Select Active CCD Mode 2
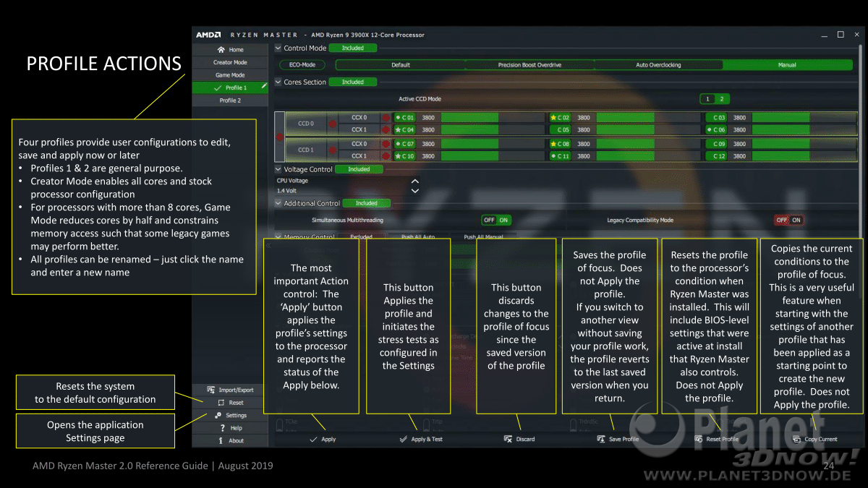868x488 pixels. [x=721, y=99]
